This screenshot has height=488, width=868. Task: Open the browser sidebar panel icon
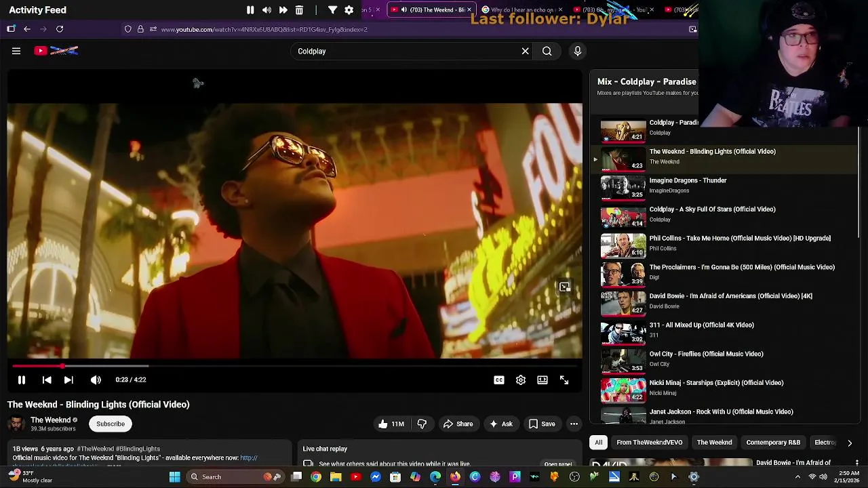pos(11,29)
